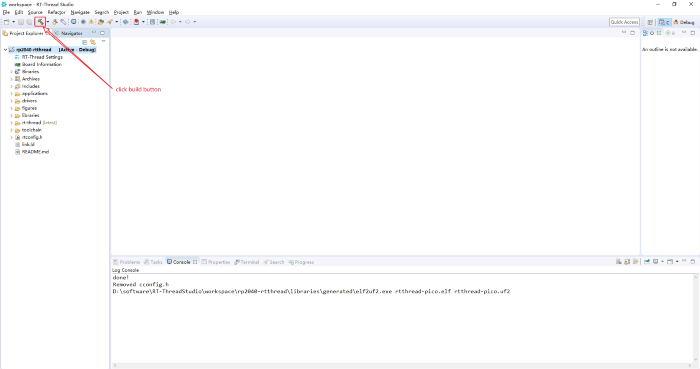Open the New dropdown arrow in toolbar
The image size is (700, 369).
(13, 22)
